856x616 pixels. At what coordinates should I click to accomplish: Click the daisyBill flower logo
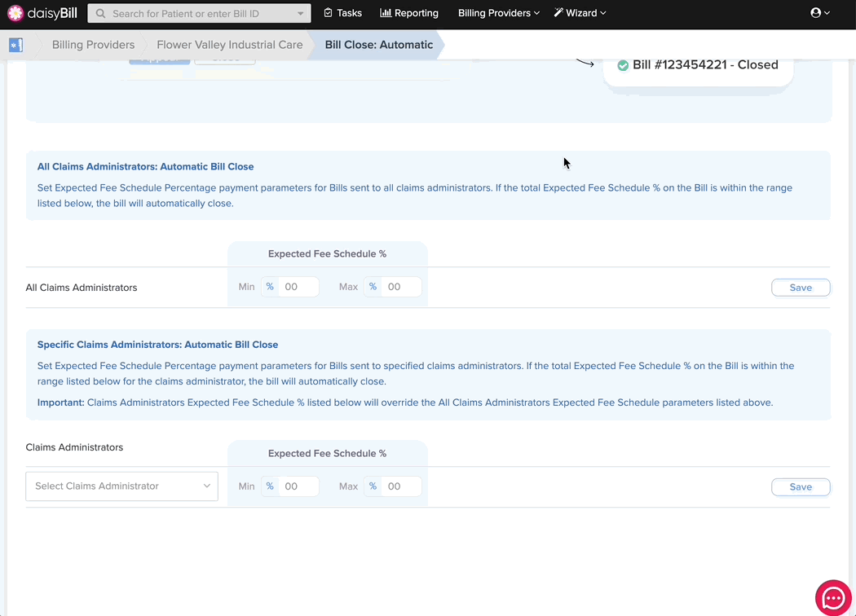pos(15,13)
